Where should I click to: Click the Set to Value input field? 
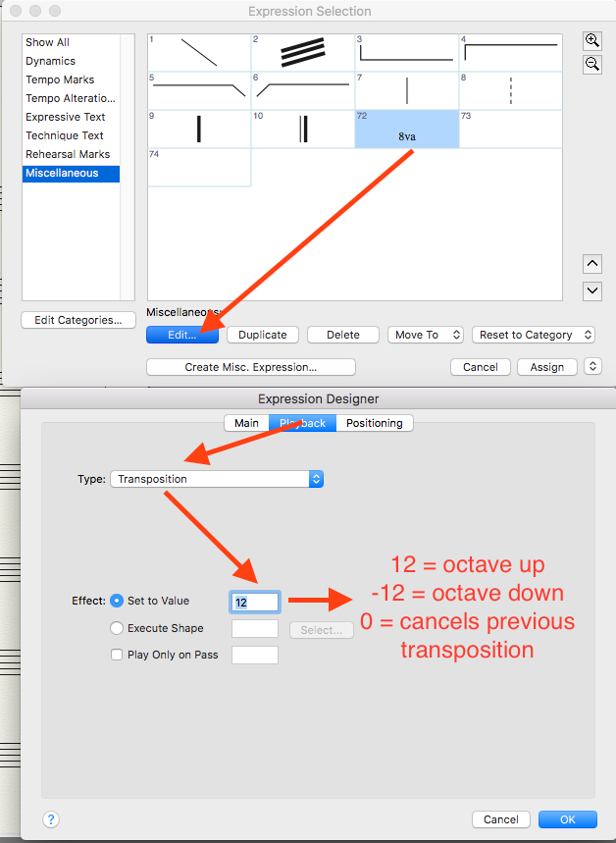coord(255,602)
